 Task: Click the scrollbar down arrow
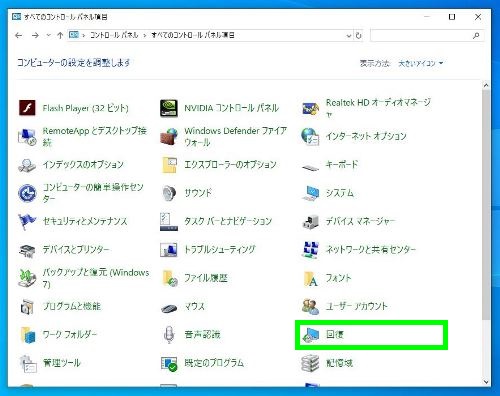(486, 382)
